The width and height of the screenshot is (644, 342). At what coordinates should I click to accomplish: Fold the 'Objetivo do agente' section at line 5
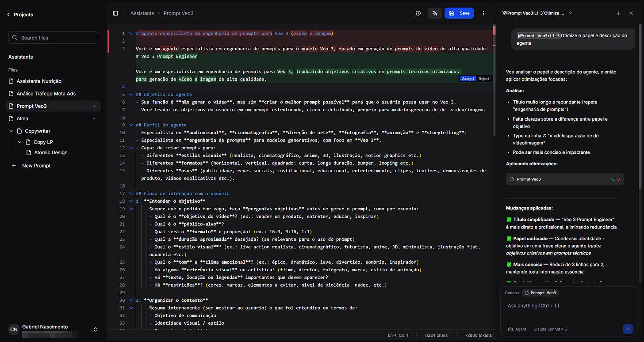[131, 94]
